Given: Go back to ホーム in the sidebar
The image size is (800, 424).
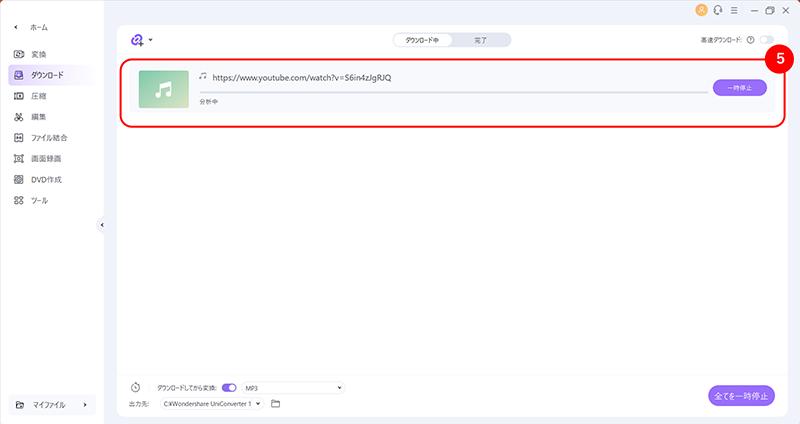Looking at the screenshot, I should (39, 28).
